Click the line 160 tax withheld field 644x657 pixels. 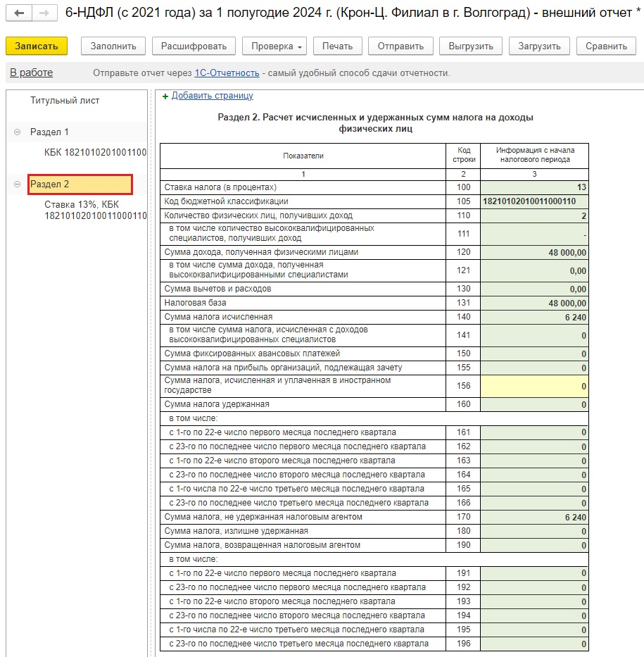click(534, 404)
